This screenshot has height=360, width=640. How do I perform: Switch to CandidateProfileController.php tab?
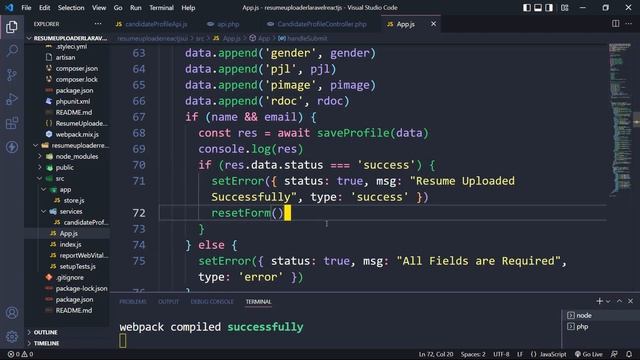click(317, 24)
